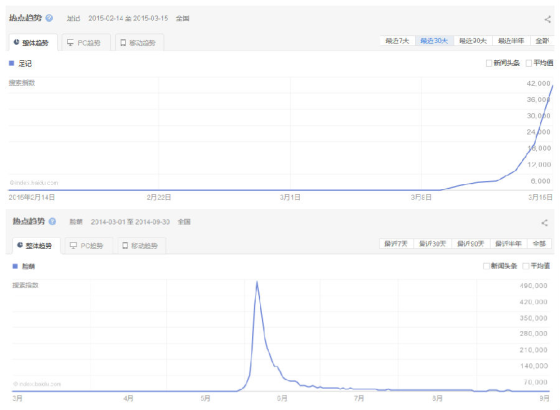Open the help icon beside bottom 热点趋势

point(52,221)
